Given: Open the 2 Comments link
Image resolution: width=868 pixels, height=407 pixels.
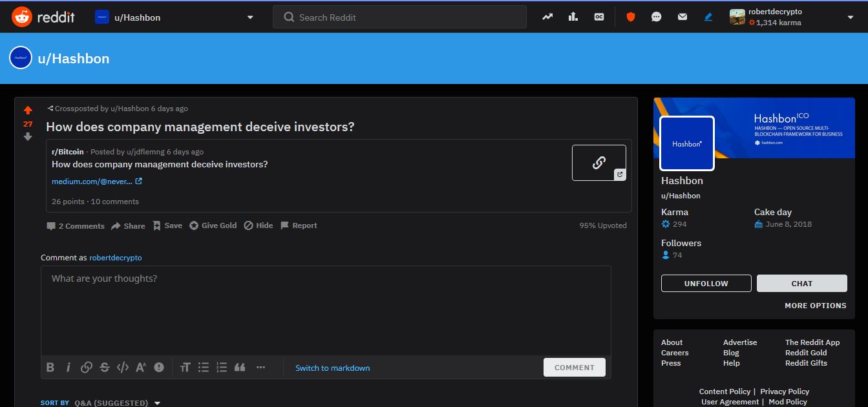Looking at the screenshot, I should tap(75, 226).
